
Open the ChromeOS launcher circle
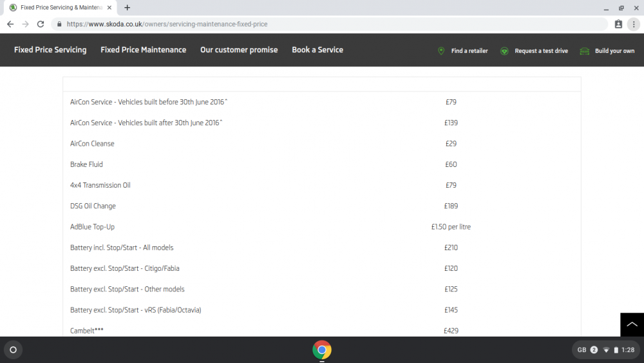click(13, 350)
